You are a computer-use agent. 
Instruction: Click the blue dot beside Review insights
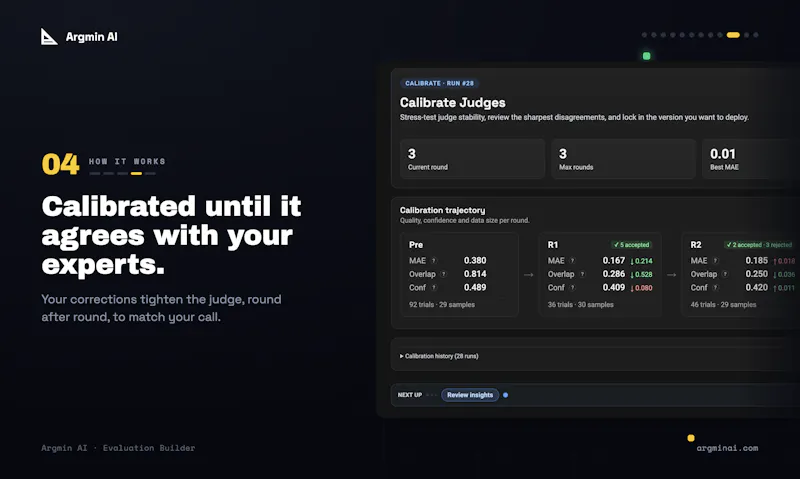click(505, 395)
